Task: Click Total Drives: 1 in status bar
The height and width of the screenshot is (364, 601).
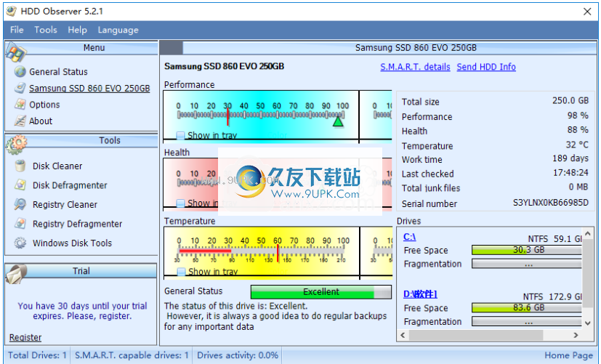Action: (x=38, y=355)
